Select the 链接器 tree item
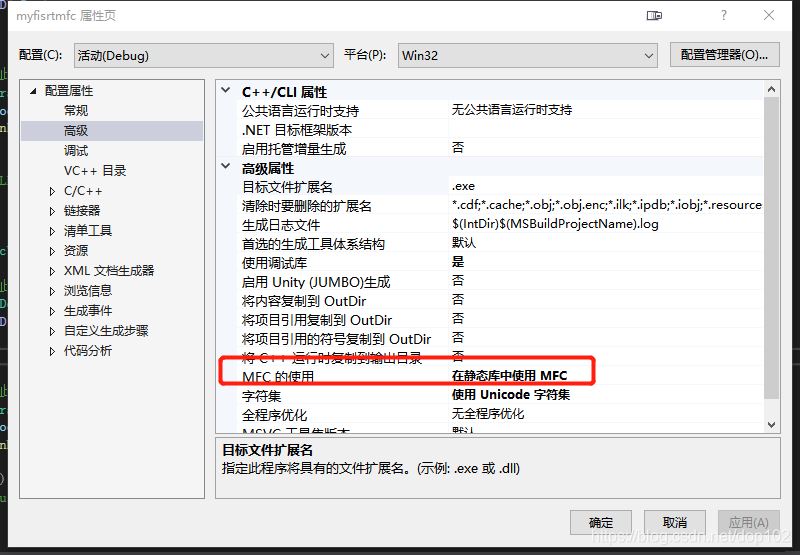800x555 pixels. (82, 211)
